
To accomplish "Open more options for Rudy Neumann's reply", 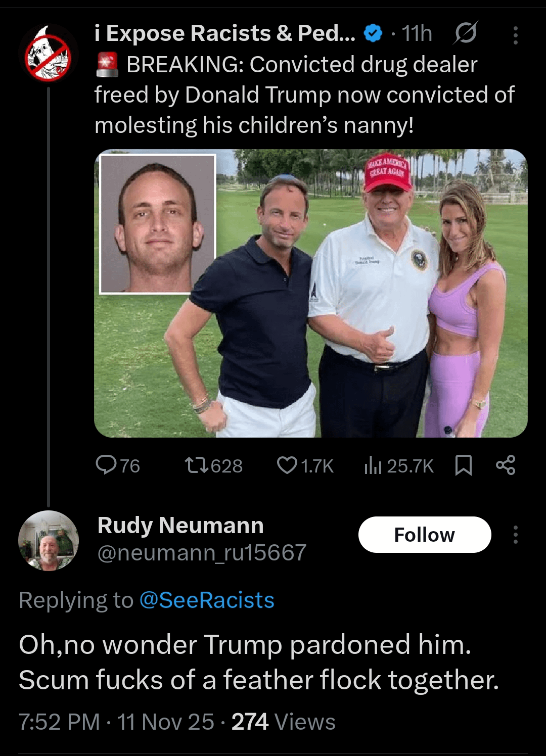I will [x=515, y=534].
